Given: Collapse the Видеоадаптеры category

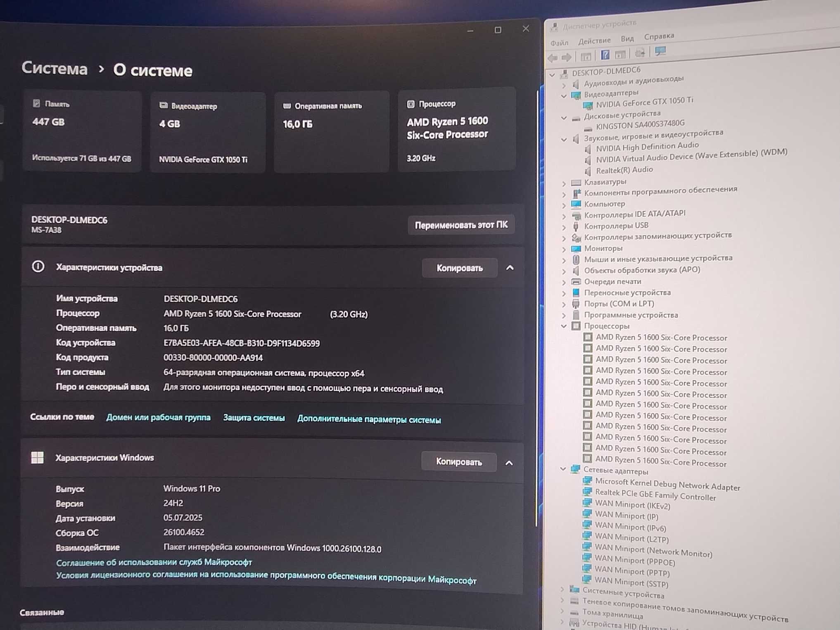Looking at the screenshot, I should pyautogui.click(x=564, y=96).
